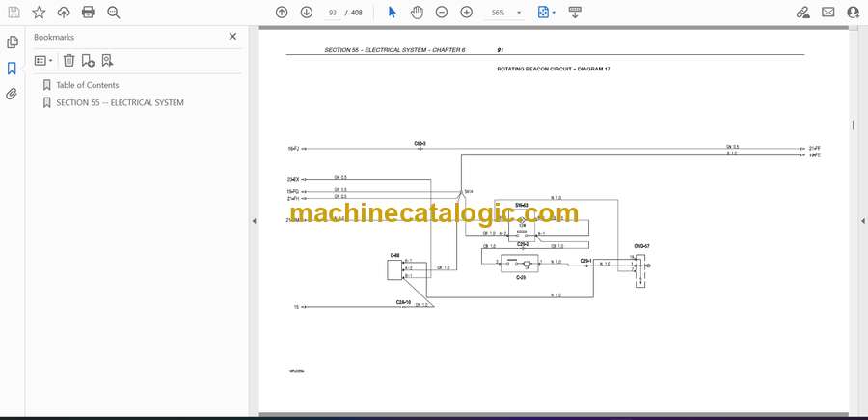This screenshot has height=420, width=868.
Task: Open the Page Thumbnails panel icon
Action: pos(12,42)
